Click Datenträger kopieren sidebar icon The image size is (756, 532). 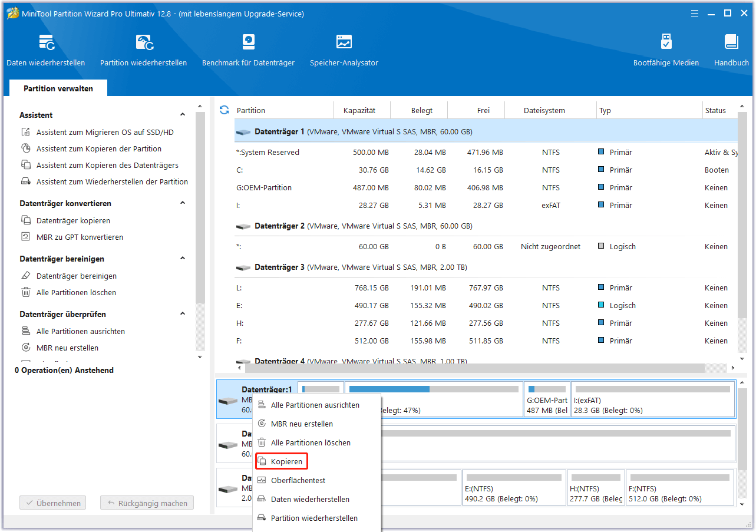click(26, 220)
